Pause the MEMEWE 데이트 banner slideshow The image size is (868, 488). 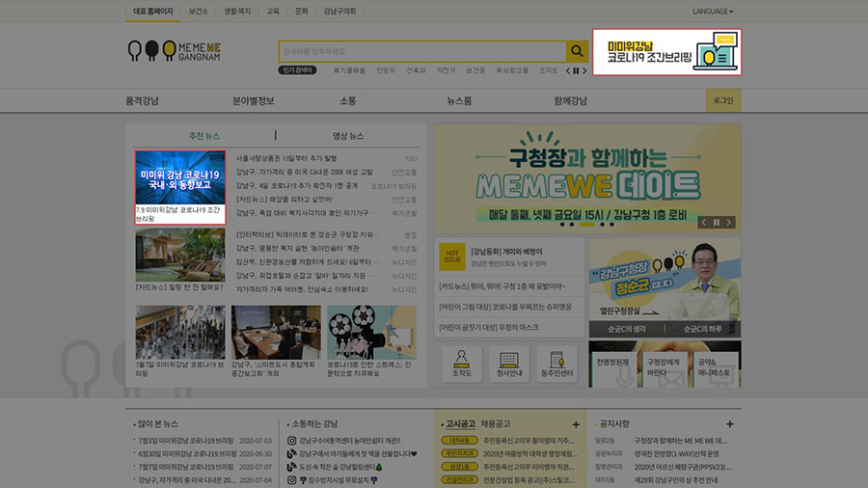tap(716, 223)
